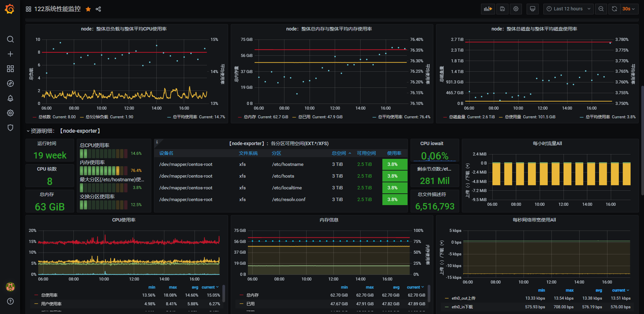Viewport: 644px width, 314px height.
Task: Open the 30s refresh interval dropdown
Action: coord(629,9)
